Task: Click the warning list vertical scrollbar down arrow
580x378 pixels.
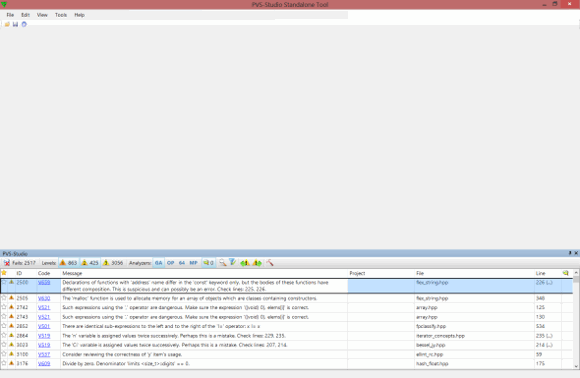Action: coord(576,366)
